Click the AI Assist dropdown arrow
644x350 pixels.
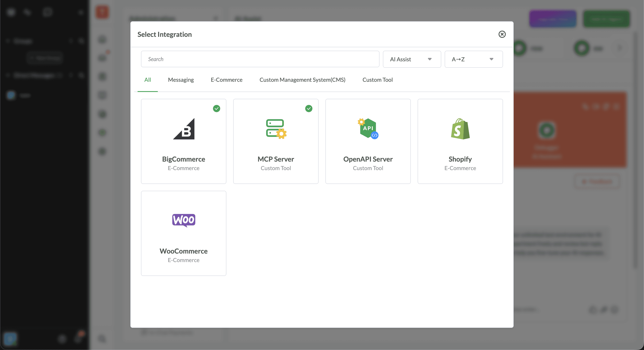pos(430,59)
